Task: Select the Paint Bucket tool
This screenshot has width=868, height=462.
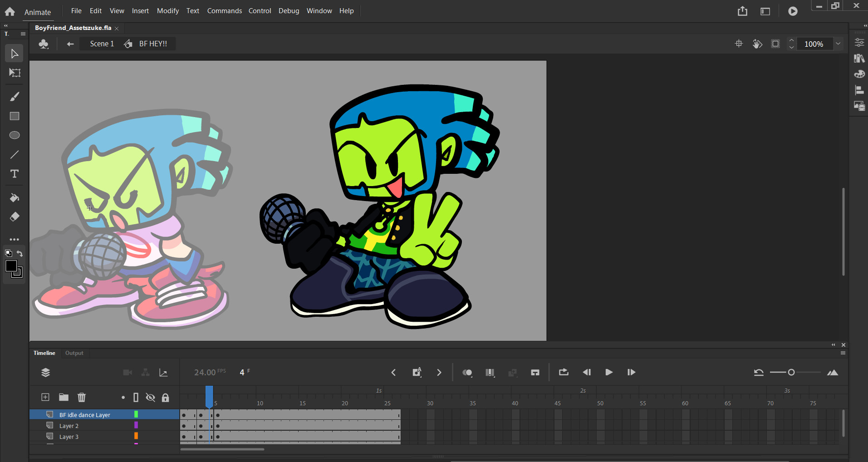Action: [15, 198]
